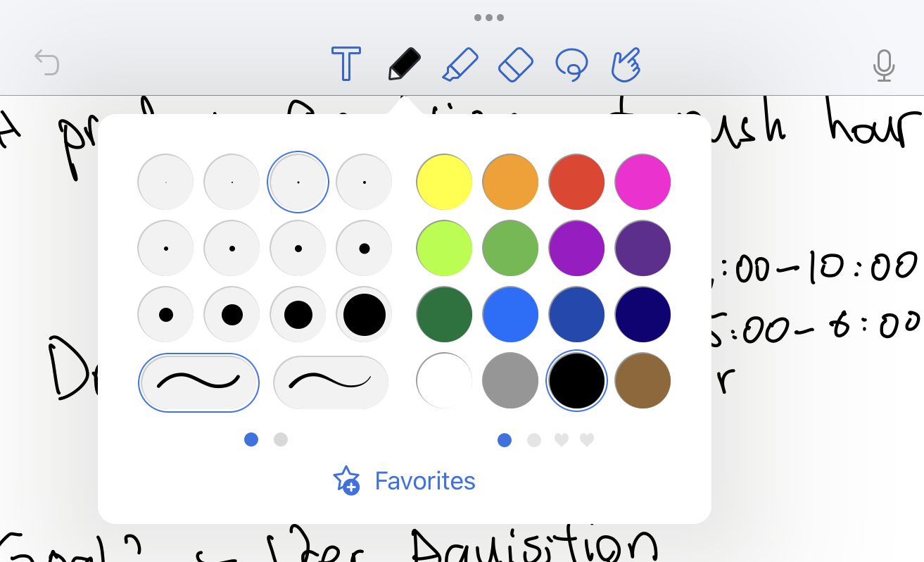Pick the red color swatch

pyautogui.click(x=576, y=182)
